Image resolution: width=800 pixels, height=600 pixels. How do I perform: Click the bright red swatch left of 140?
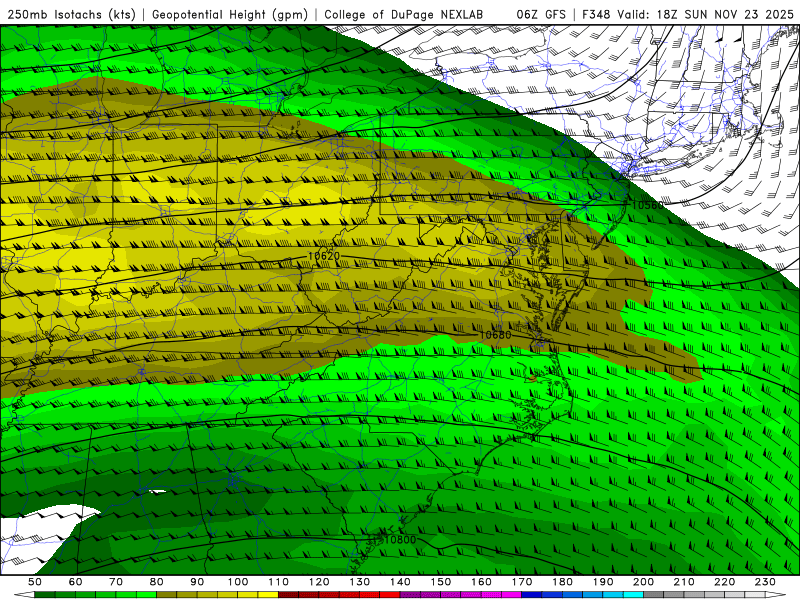390,595
